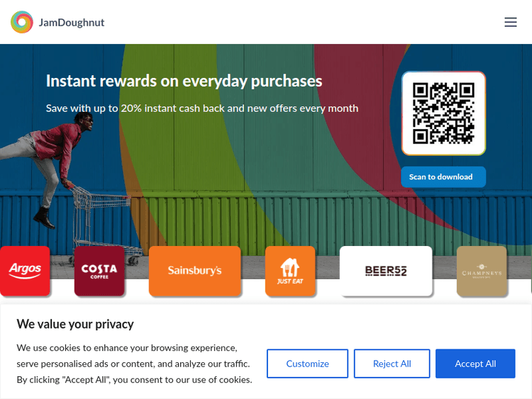Click the JamDoughnut rainbow ring logo
This screenshot has width=532, height=399.
click(22, 22)
